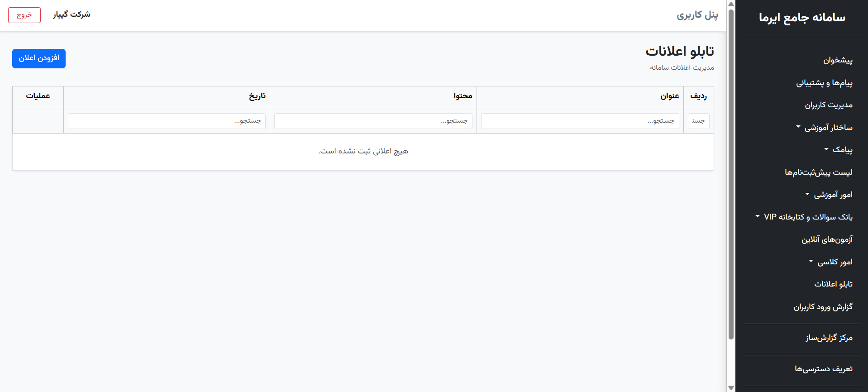Click the ردیف column header

coord(698,96)
